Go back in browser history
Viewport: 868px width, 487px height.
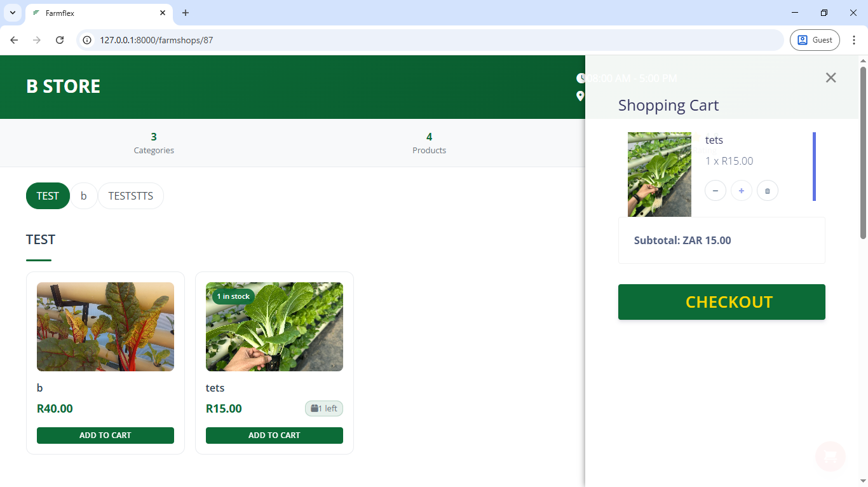[x=14, y=40]
